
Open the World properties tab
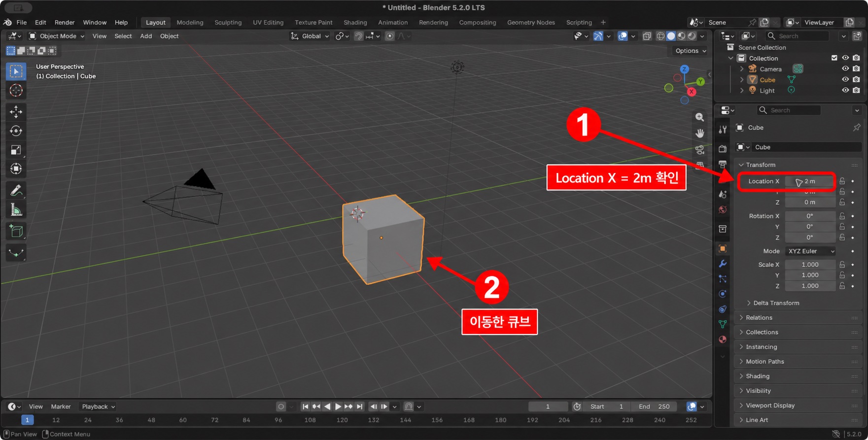[x=723, y=210]
